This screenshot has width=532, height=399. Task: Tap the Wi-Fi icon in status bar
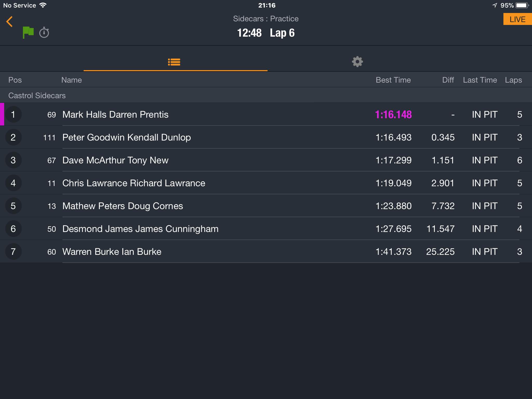43,5
